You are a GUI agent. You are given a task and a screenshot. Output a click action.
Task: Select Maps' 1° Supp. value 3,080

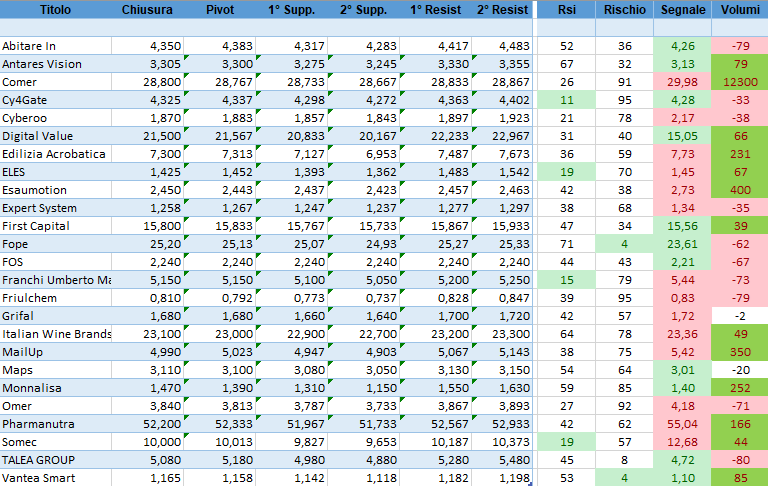click(291, 370)
